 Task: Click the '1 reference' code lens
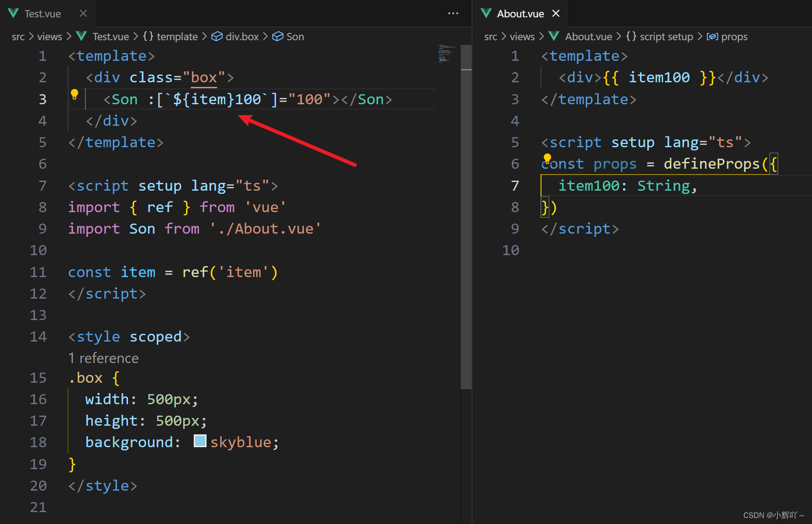click(103, 358)
